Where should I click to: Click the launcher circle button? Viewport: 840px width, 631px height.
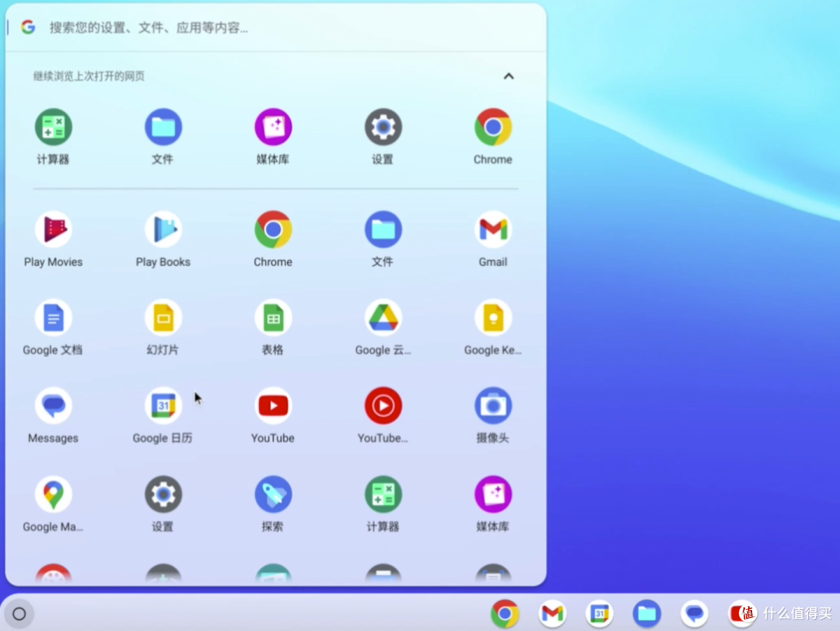[x=19, y=613]
